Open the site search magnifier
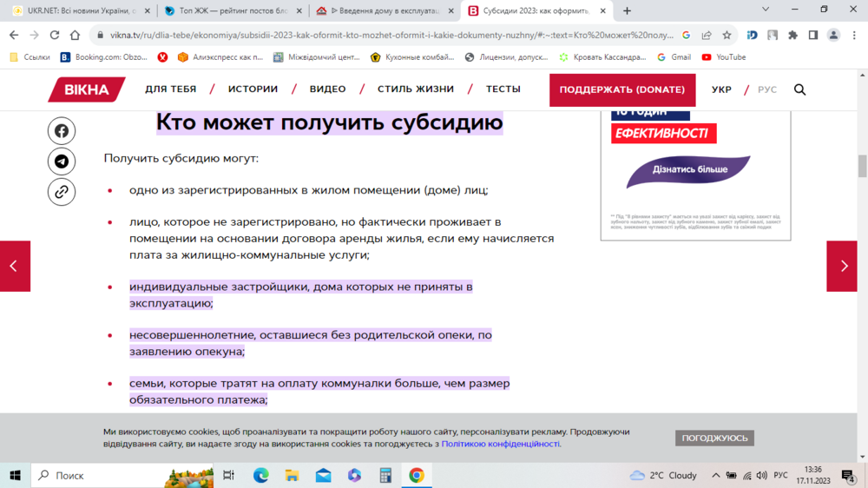Image resolution: width=868 pixels, height=488 pixels. pos(800,89)
